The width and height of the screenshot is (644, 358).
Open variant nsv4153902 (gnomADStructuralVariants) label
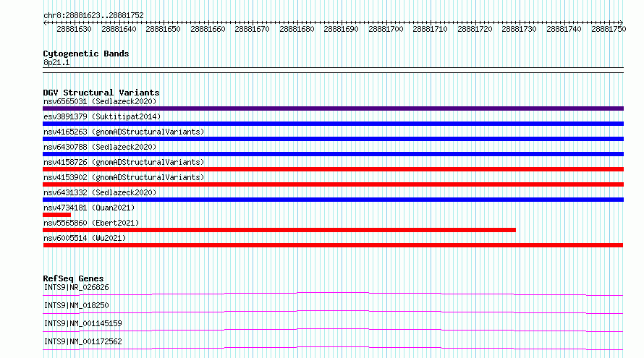coord(124,177)
